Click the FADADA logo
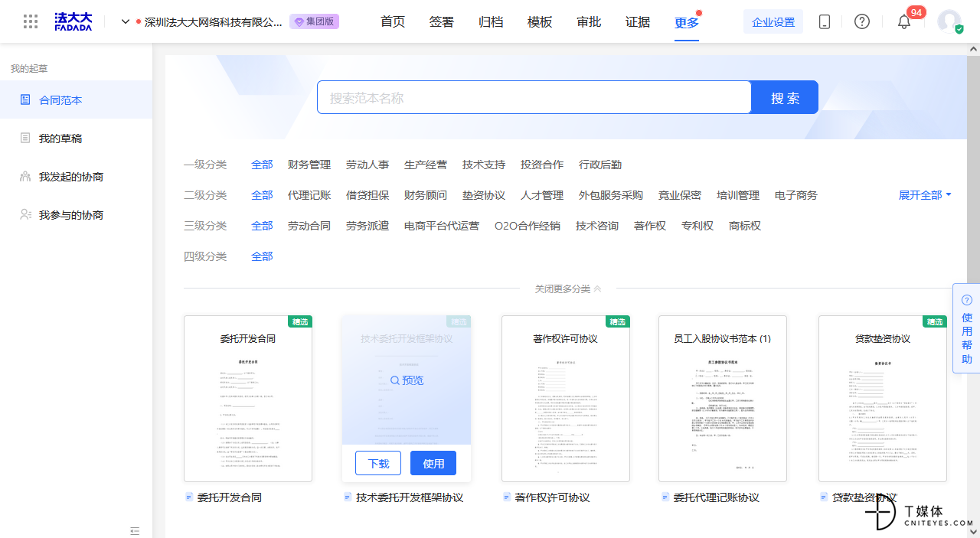Screen dimensions: 980x538 point(73,21)
